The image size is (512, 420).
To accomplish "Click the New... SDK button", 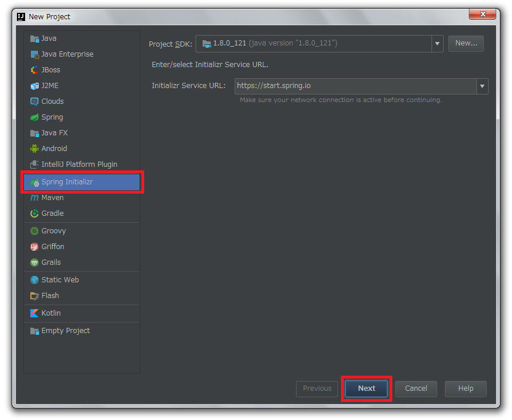I will pyautogui.click(x=466, y=43).
